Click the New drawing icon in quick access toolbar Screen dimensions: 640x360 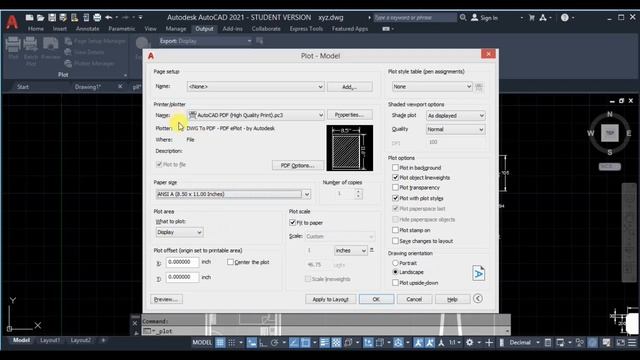[29, 18]
